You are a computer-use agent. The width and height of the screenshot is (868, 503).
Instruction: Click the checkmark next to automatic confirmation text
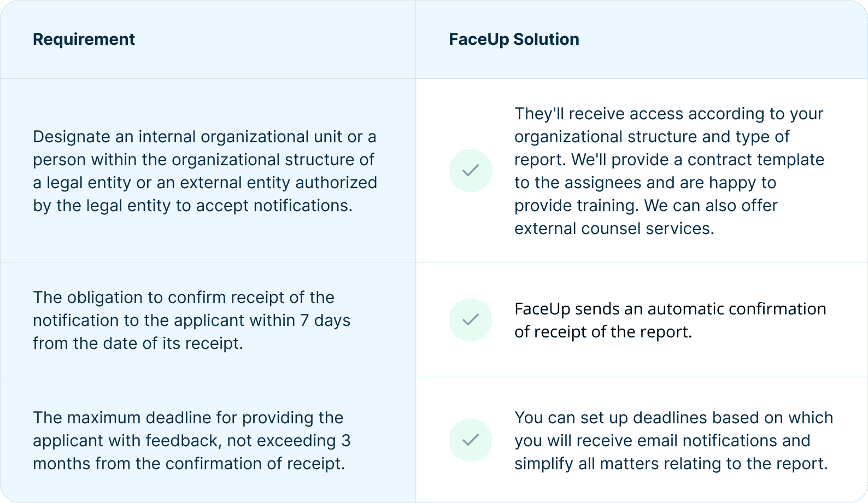click(x=471, y=320)
